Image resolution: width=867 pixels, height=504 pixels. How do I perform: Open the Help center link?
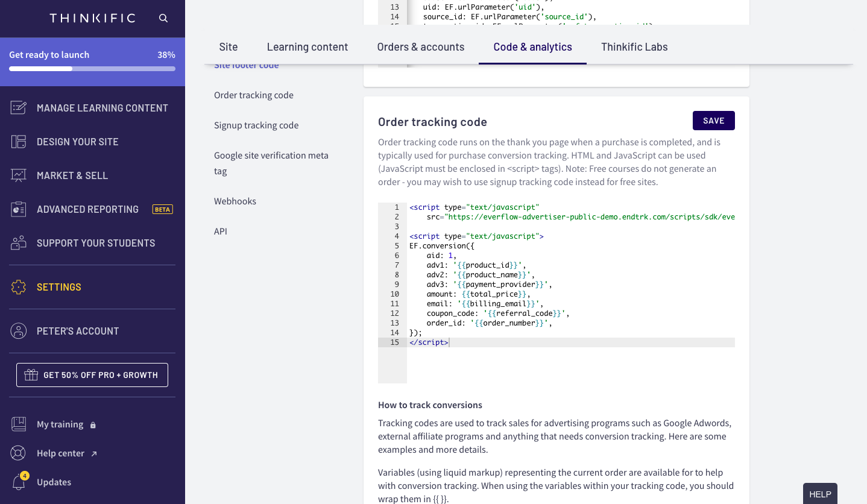pyautogui.click(x=60, y=453)
